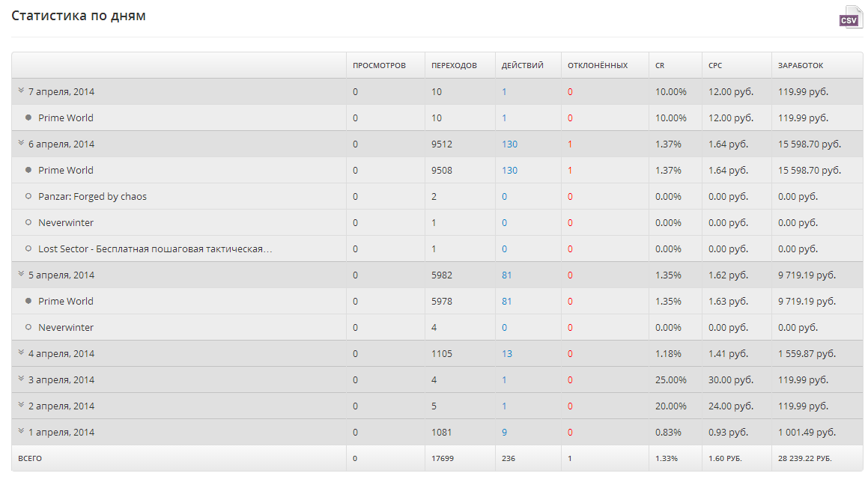Collapse the 6 апреля, 2014 row
This screenshot has height=479, width=868.
click(22, 144)
